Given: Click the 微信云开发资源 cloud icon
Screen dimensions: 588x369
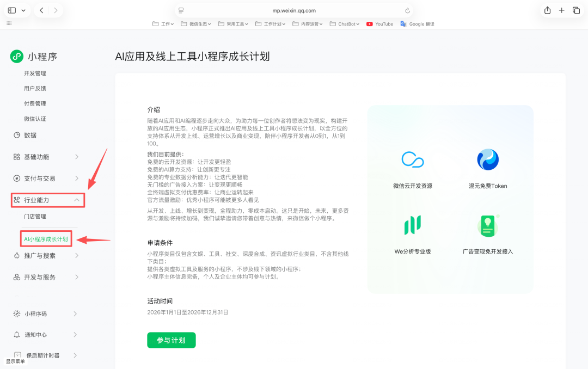Looking at the screenshot, I should click(413, 159).
